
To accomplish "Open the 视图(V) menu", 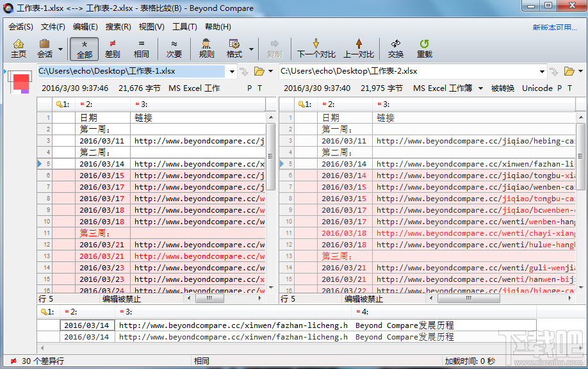I will [x=150, y=27].
